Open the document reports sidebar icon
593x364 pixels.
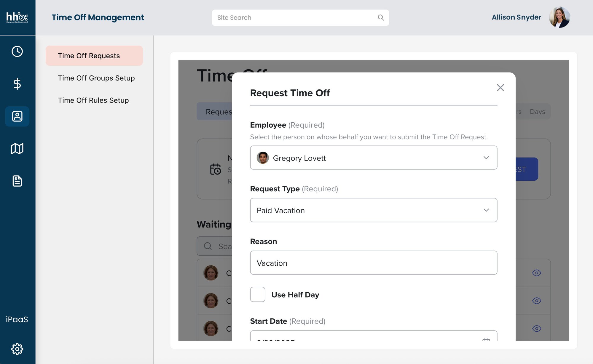17,181
